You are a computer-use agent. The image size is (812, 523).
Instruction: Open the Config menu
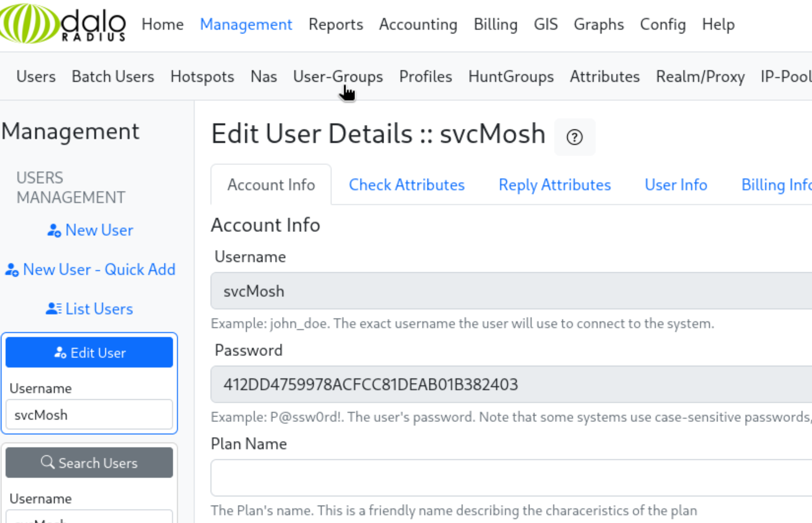[x=663, y=24]
